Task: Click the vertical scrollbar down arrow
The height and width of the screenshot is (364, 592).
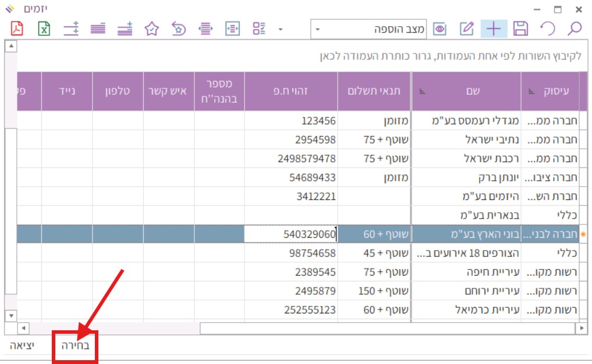Action: tap(10, 315)
